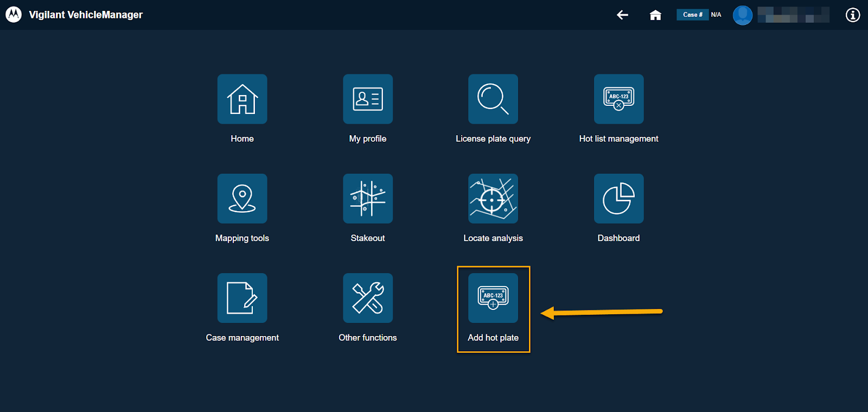Open Hot list management plate icon
868x412 pixels.
coord(618,99)
